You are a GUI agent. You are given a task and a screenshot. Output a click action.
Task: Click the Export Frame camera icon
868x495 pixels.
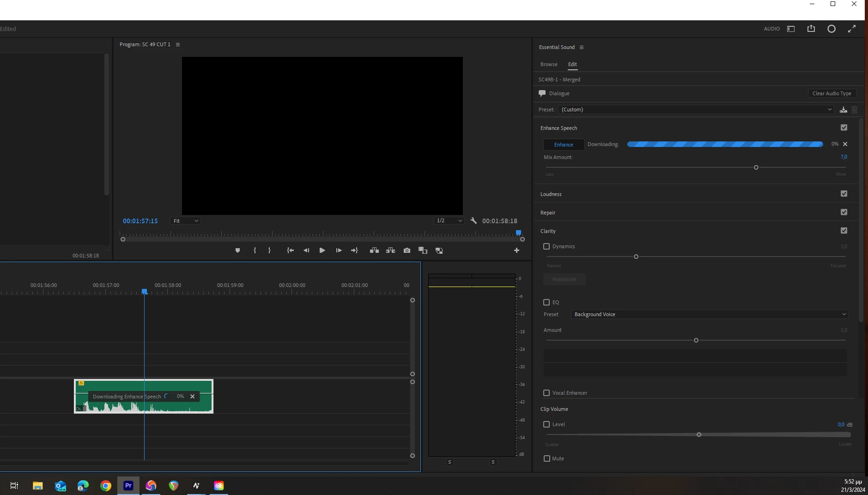point(407,251)
